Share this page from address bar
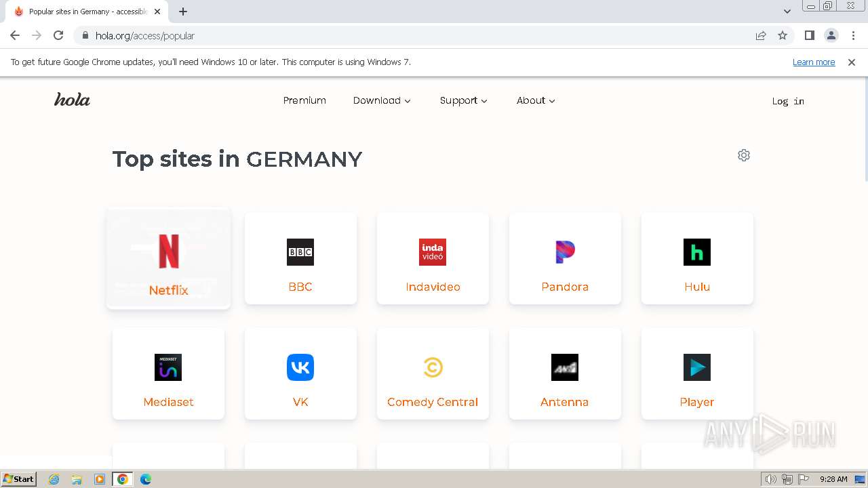The width and height of the screenshot is (868, 488). point(761,35)
